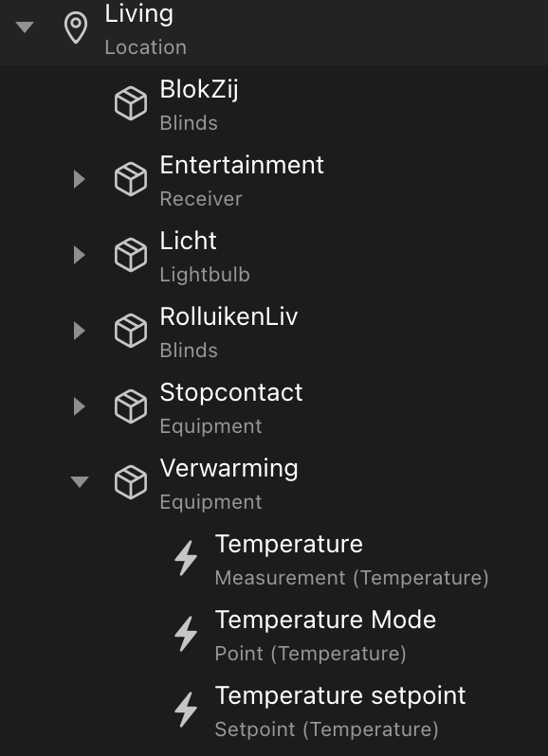Click the Stopcontact cube icon
The image size is (548, 756).
[x=131, y=406]
